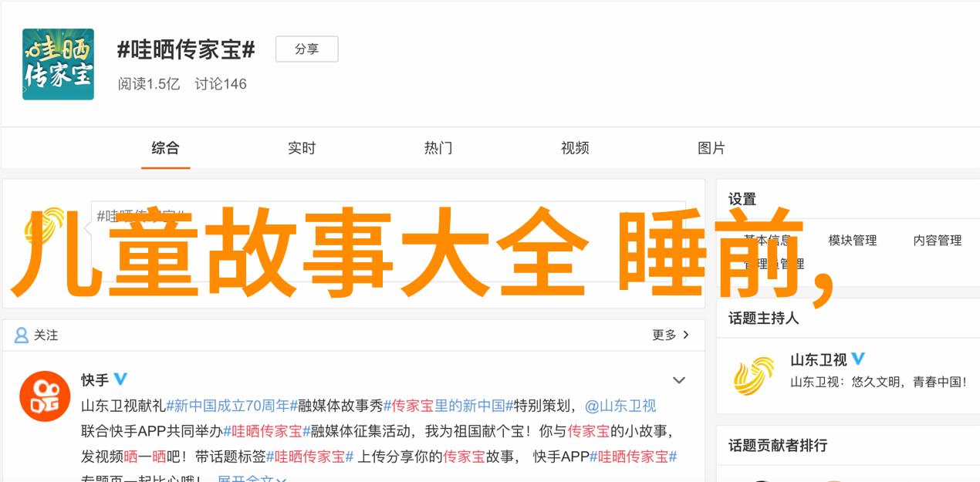Click the verified badge beside 快手
This screenshot has height=482, width=980.
pyautogui.click(x=120, y=379)
